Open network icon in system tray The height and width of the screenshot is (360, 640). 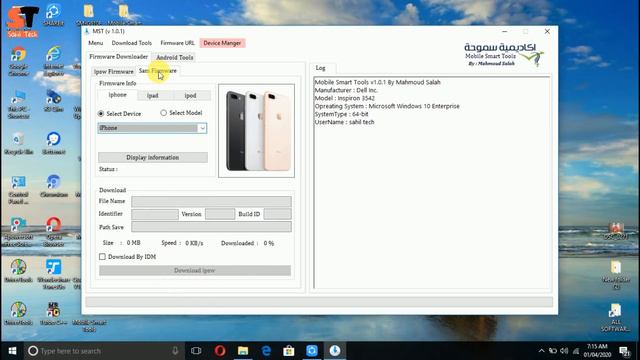coord(576,351)
